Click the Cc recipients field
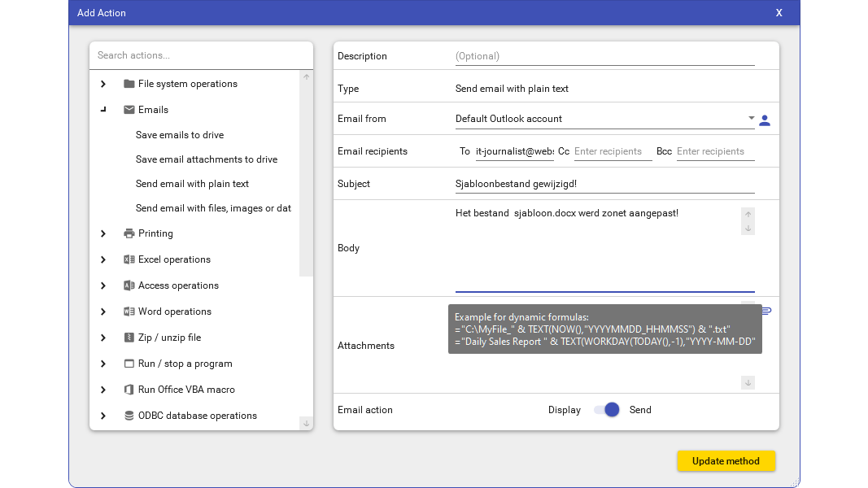Image resolution: width=868 pixels, height=488 pixels. click(x=613, y=151)
